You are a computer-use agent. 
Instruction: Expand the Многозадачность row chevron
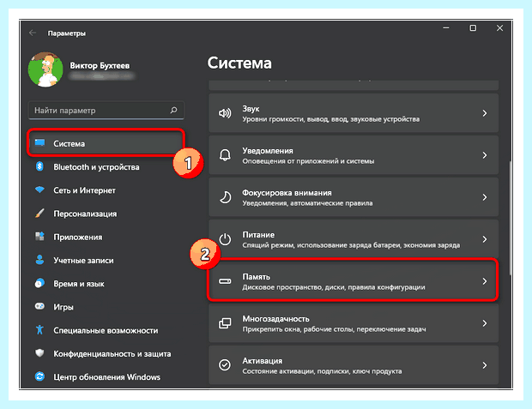[x=485, y=323]
